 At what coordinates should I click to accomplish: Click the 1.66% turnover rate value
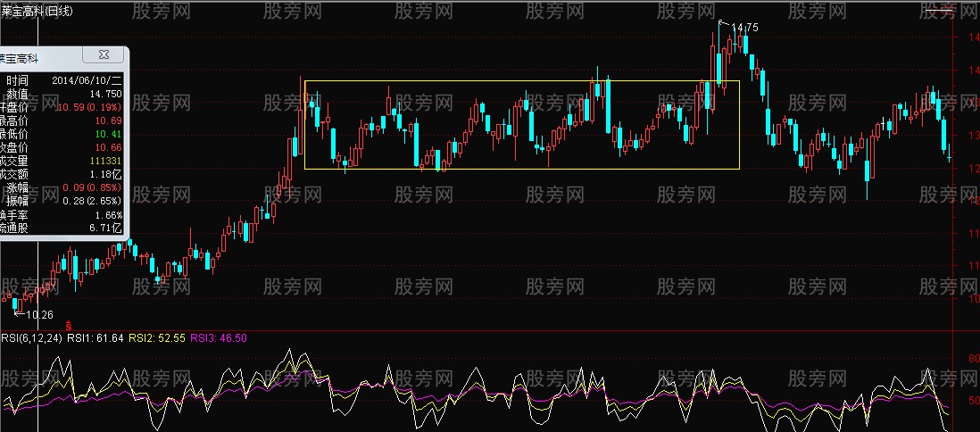tap(108, 215)
